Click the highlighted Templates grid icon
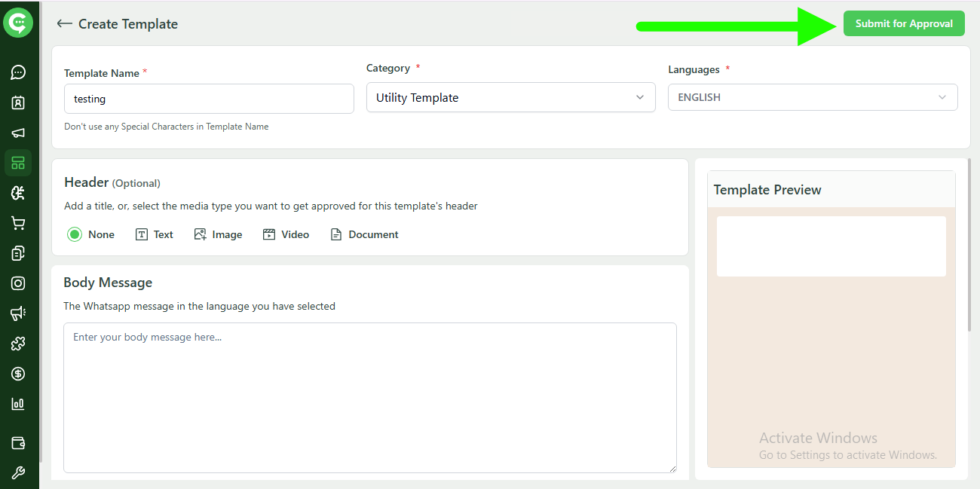980x489 pixels. click(18, 162)
